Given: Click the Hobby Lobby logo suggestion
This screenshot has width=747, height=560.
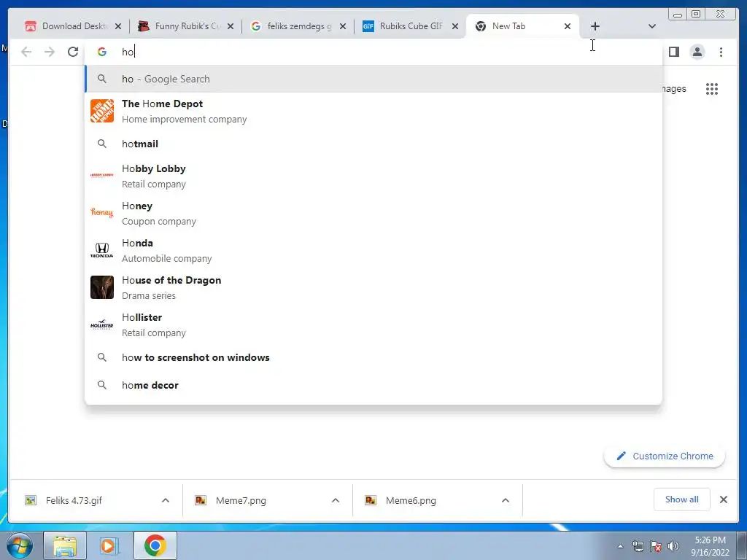Looking at the screenshot, I should (x=102, y=176).
